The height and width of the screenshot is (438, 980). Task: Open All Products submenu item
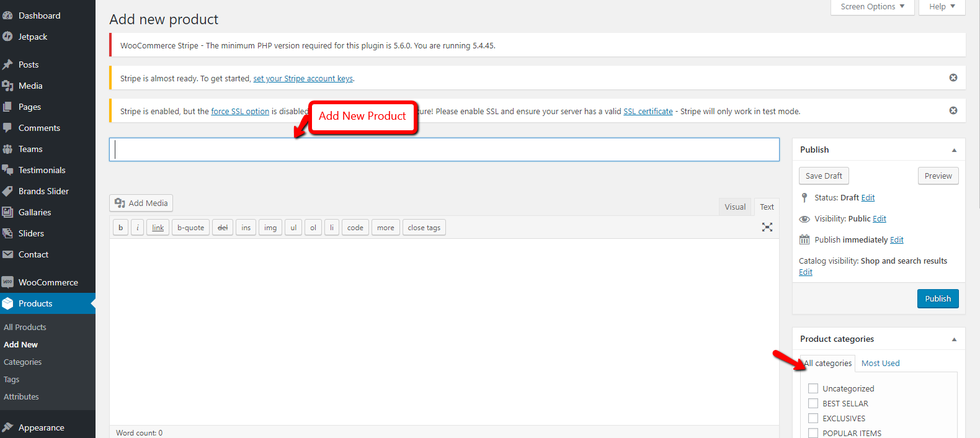(x=25, y=327)
